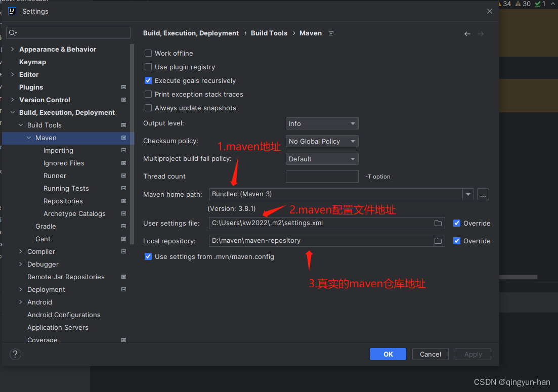
Task: Toggle Override for User settings file
Action: (x=457, y=223)
